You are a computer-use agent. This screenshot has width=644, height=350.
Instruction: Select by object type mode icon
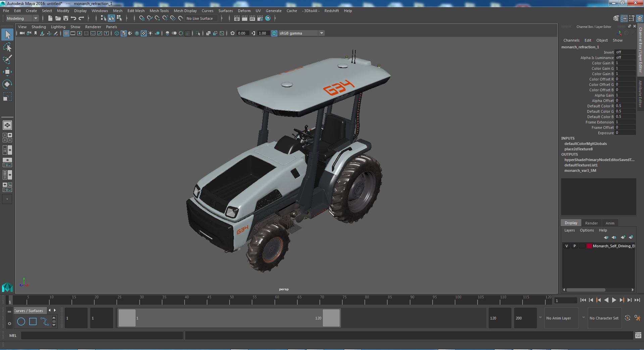111,18
